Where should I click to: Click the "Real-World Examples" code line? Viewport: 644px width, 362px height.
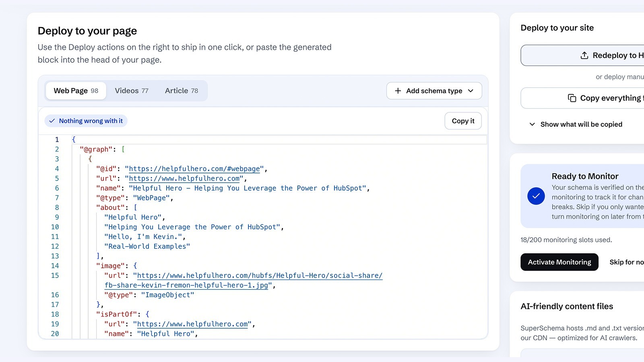click(x=147, y=247)
